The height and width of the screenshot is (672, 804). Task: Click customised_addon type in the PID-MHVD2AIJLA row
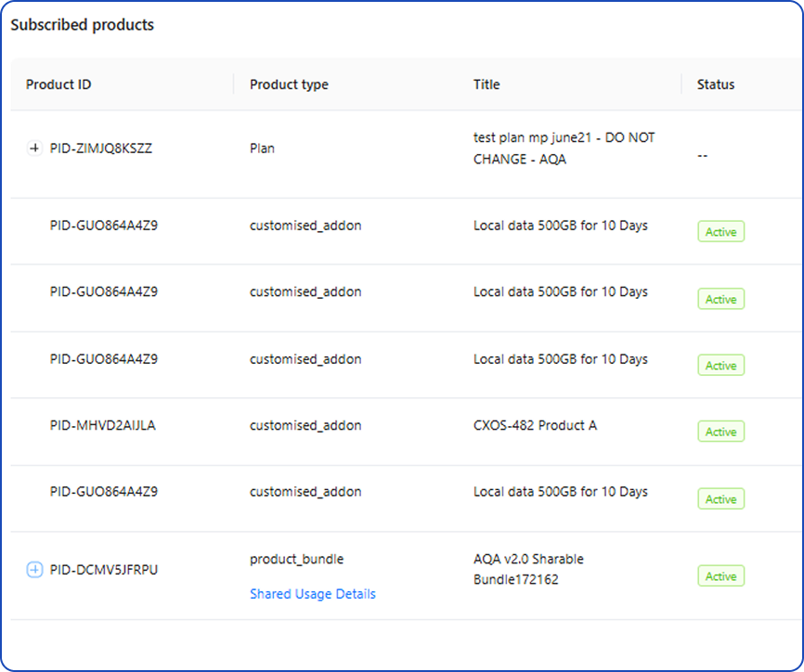tap(305, 426)
